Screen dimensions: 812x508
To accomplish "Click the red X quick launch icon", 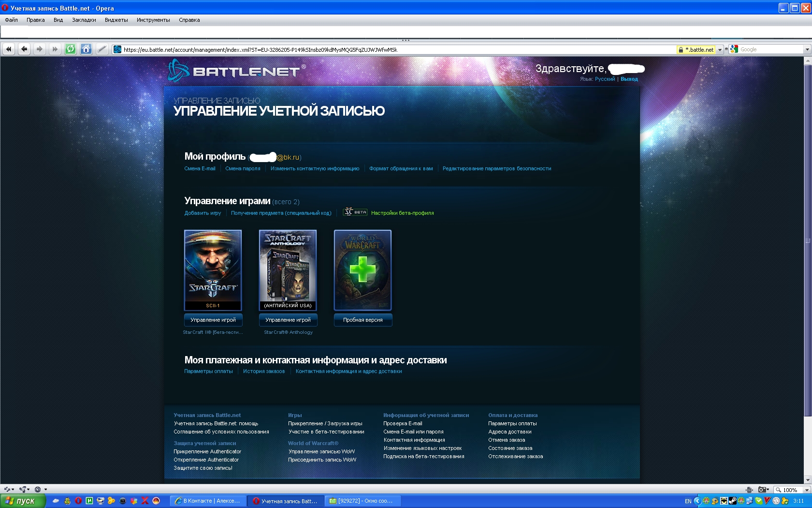I will (145, 501).
